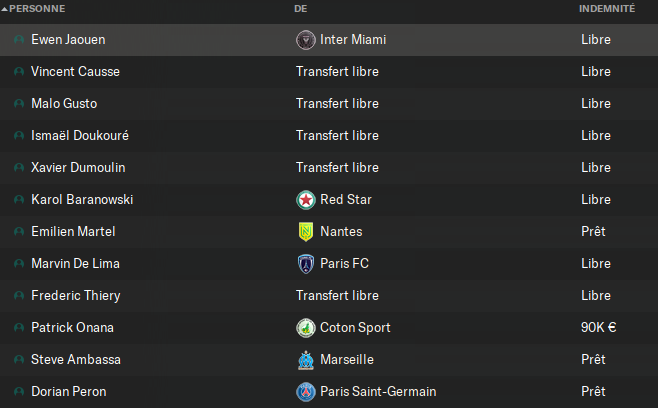Select the 90K € transfer fee cell
Screen dimensions: 658x408
[598, 327]
